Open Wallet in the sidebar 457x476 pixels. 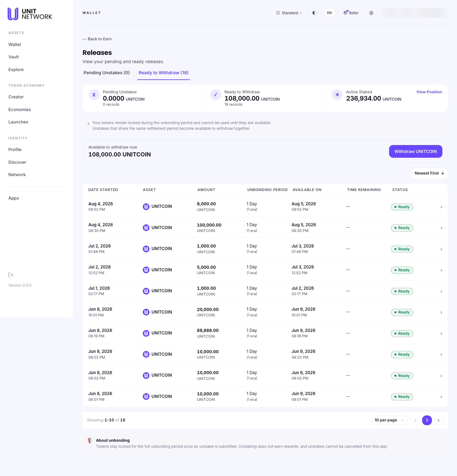(15, 44)
